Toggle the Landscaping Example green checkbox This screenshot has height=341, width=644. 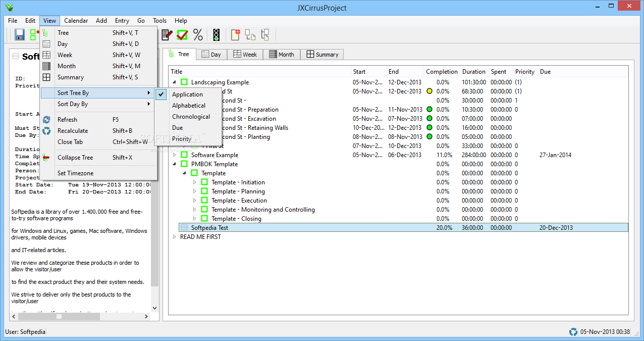pos(184,82)
